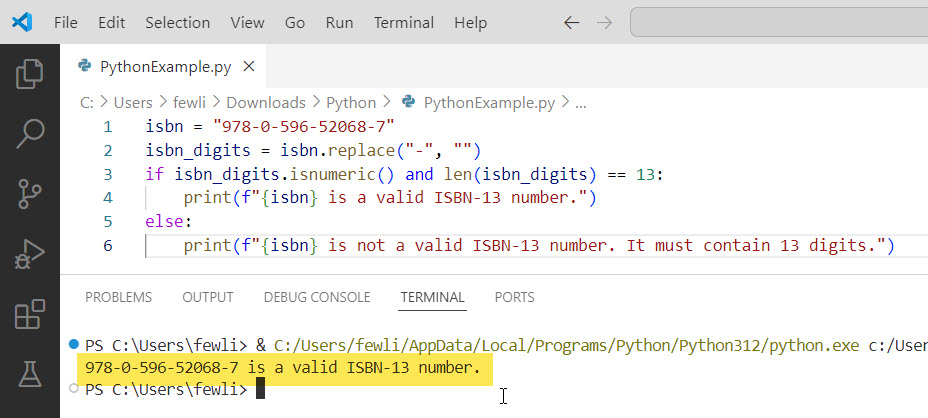928x418 pixels.
Task: Click line number 3 in the gutter
Action: coord(107,174)
